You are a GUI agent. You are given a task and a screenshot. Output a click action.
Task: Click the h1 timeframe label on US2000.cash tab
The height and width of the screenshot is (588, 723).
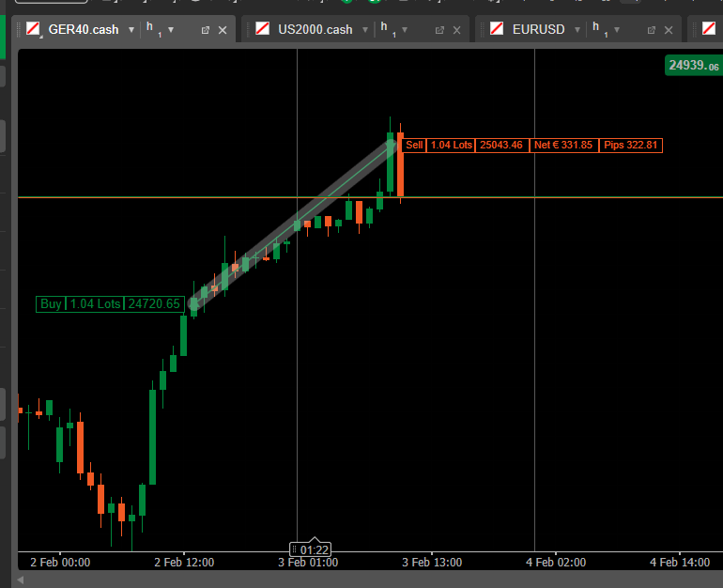point(388,29)
